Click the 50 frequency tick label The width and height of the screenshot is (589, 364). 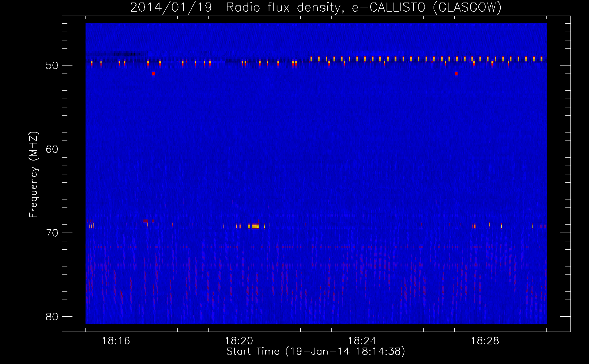tap(52, 66)
